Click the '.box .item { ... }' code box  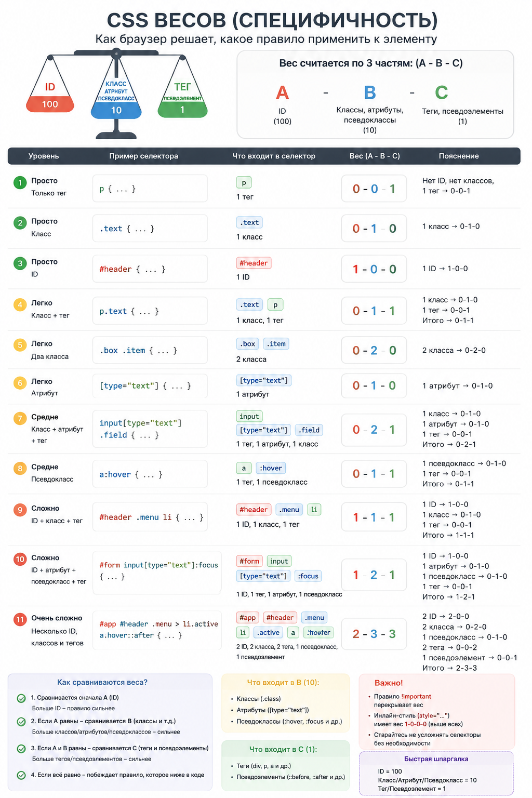(150, 351)
